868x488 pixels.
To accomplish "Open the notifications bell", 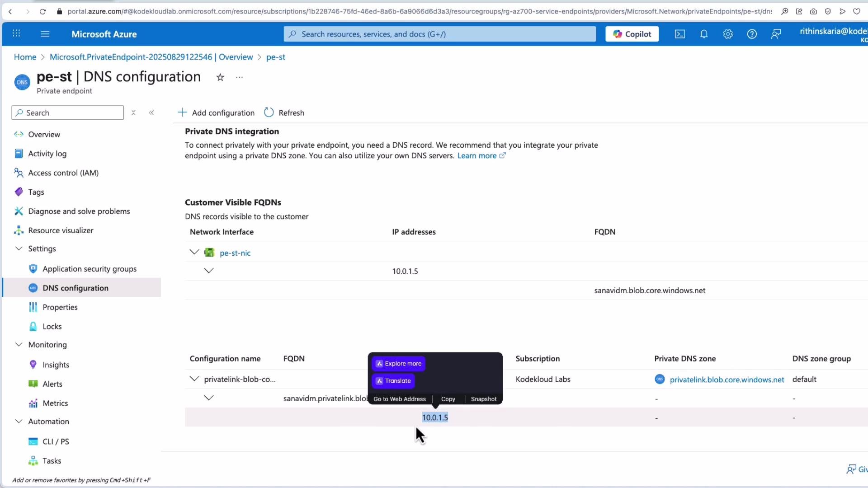I will coord(704,34).
